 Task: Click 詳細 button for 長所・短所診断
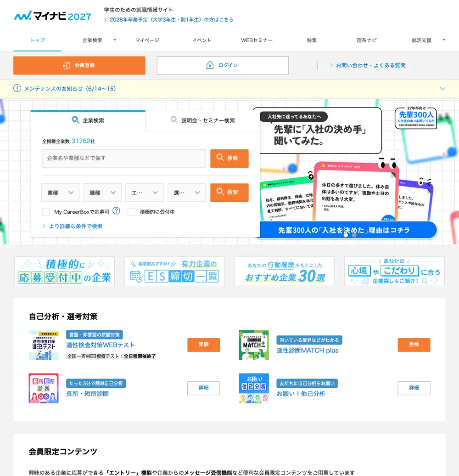click(203, 388)
